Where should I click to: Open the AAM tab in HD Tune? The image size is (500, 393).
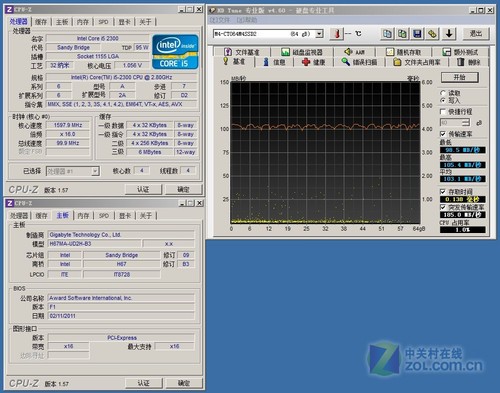click(x=355, y=52)
